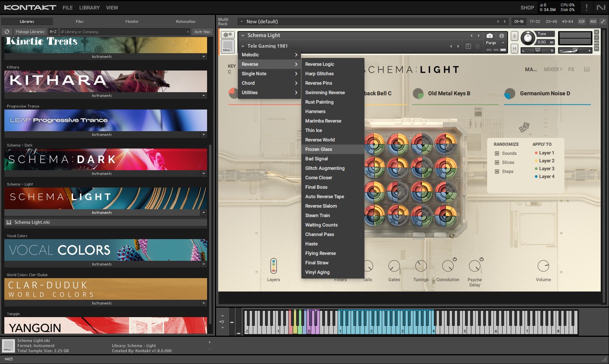This screenshot has width=609, height=364.
Task: Select the 17-32 channel page
Action: [x=535, y=22]
